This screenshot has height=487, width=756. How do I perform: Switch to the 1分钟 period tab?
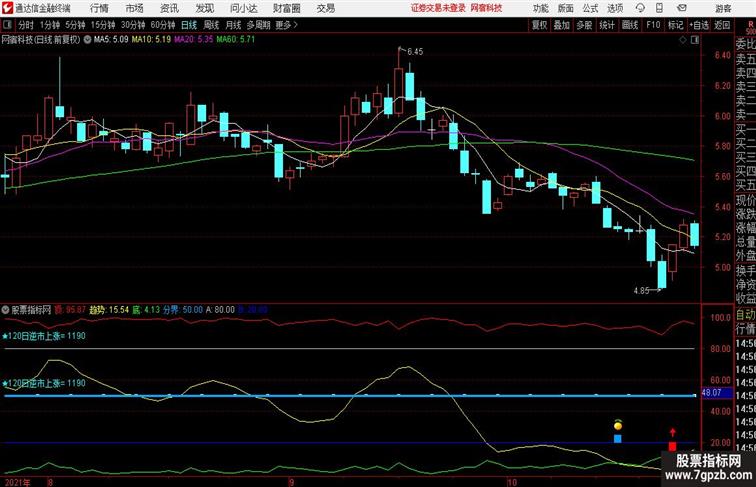click(49, 25)
